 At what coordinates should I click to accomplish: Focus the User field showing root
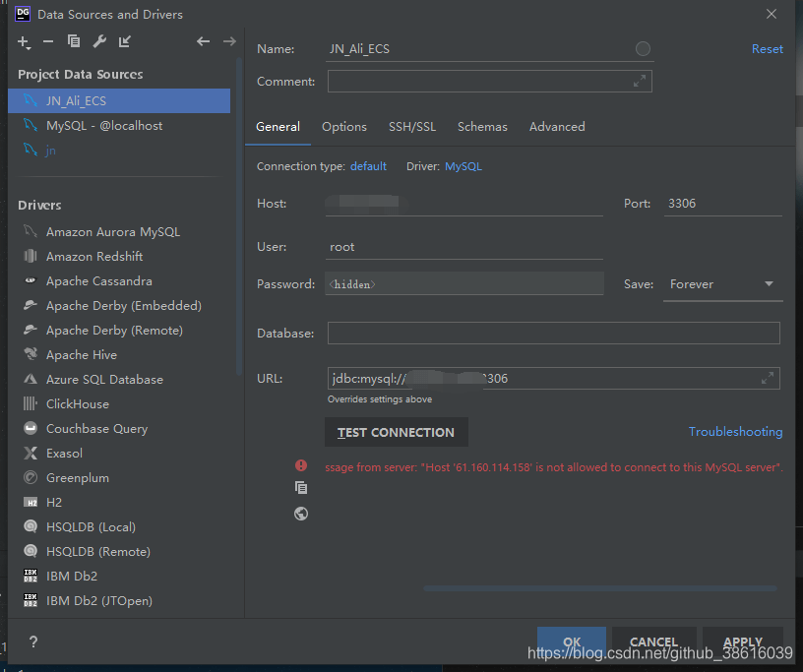463,247
